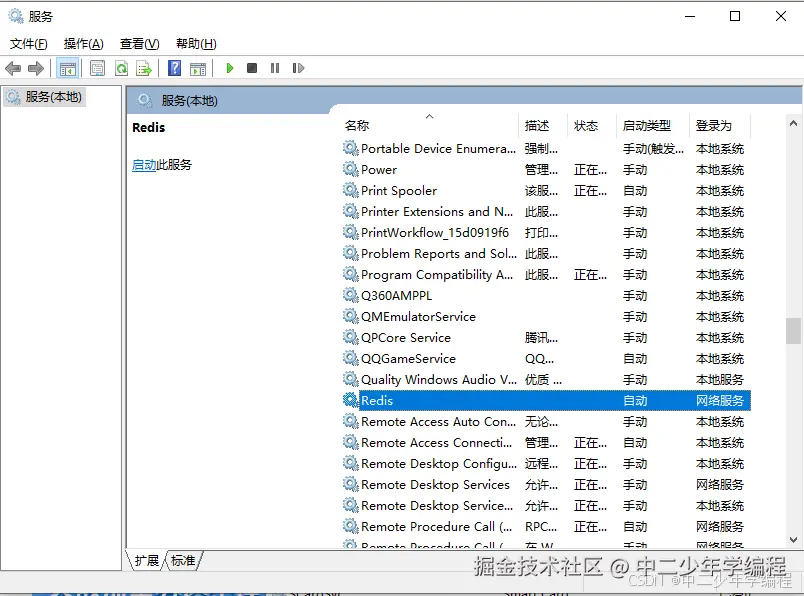
Task: Sort by the 状态 column header
Action: pos(592,126)
